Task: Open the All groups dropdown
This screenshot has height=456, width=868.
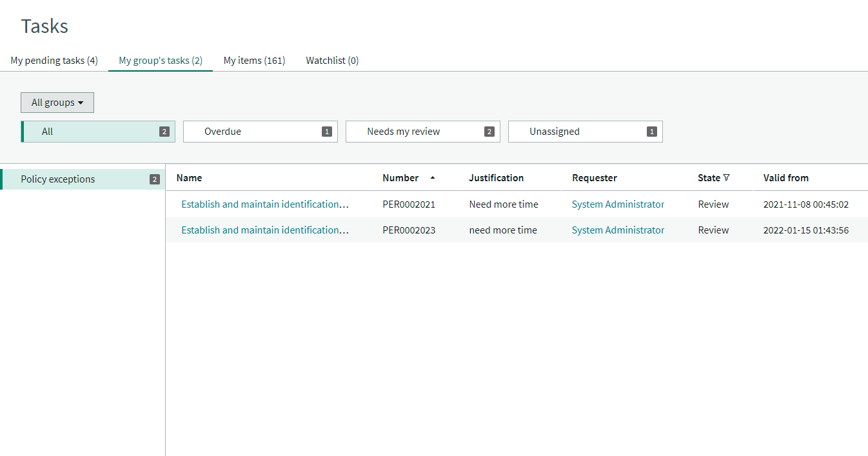Action: pyautogui.click(x=57, y=102)
